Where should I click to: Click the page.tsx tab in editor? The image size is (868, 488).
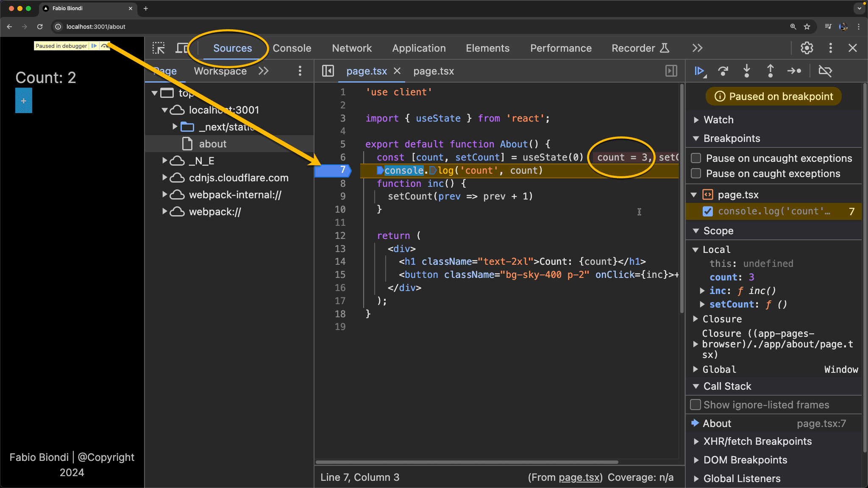tap(367, 71)
